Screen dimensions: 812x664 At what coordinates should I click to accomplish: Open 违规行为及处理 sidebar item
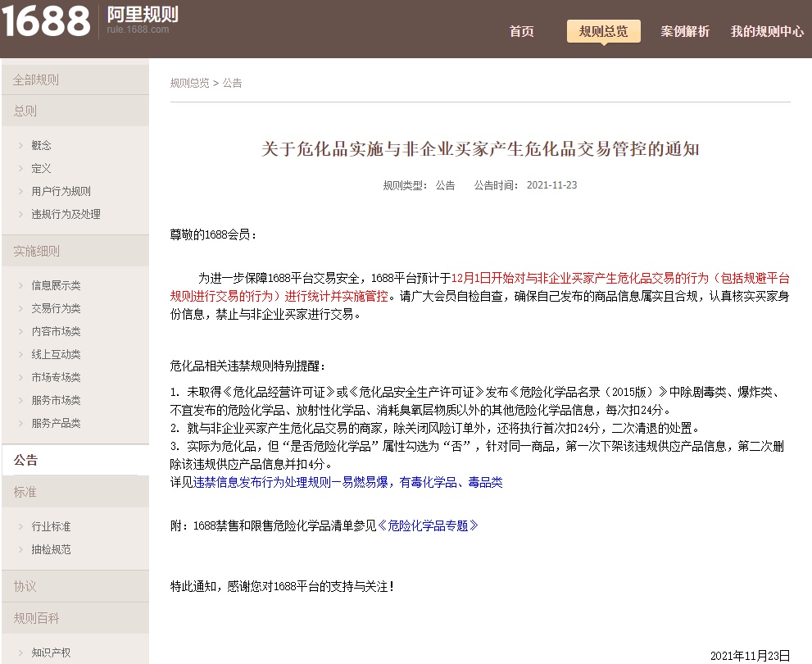click(66, 214)
